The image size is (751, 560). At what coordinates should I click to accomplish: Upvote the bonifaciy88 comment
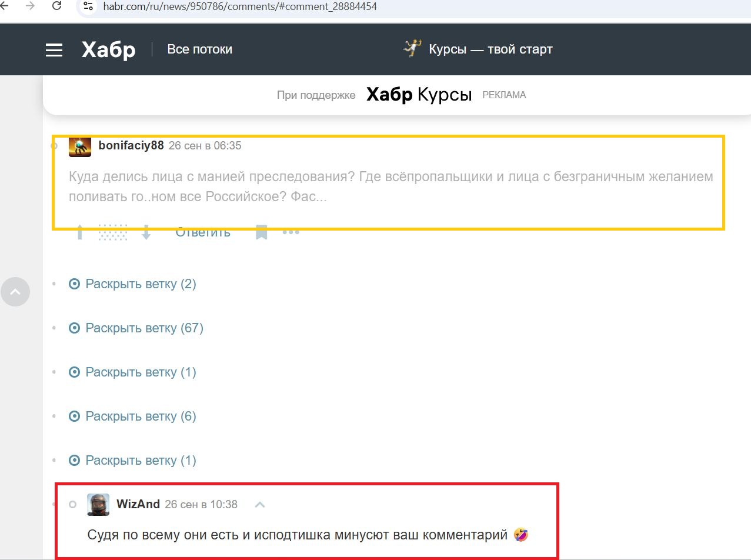pyautogui.click(x=80, y=232)
